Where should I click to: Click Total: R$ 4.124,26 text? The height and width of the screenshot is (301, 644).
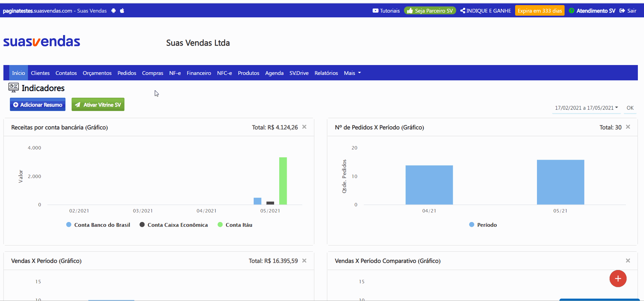(275, 127)
